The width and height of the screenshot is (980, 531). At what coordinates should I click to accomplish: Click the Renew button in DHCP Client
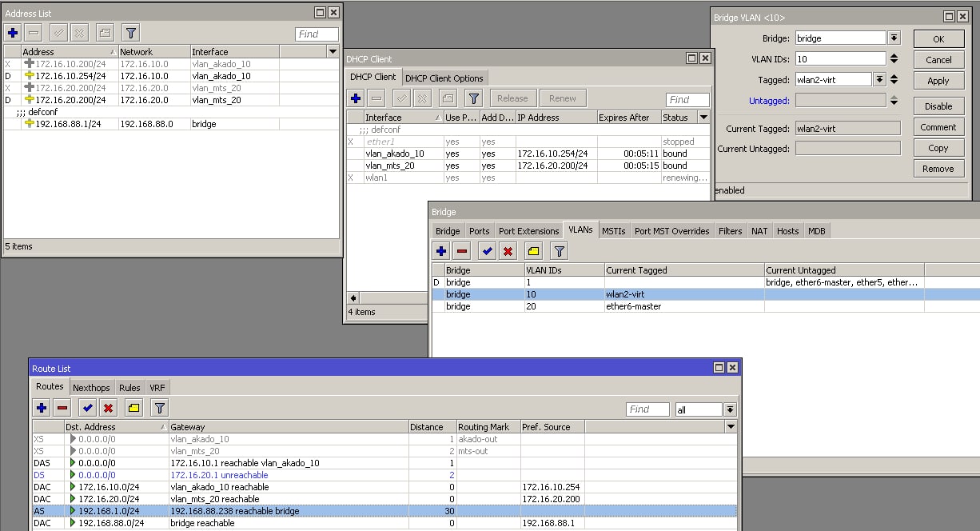coord(563,98)
